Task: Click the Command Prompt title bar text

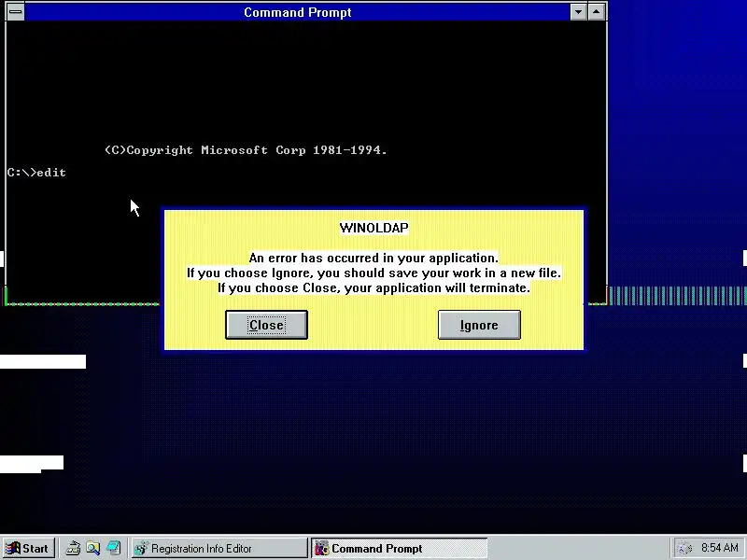Action: point(298,12)
